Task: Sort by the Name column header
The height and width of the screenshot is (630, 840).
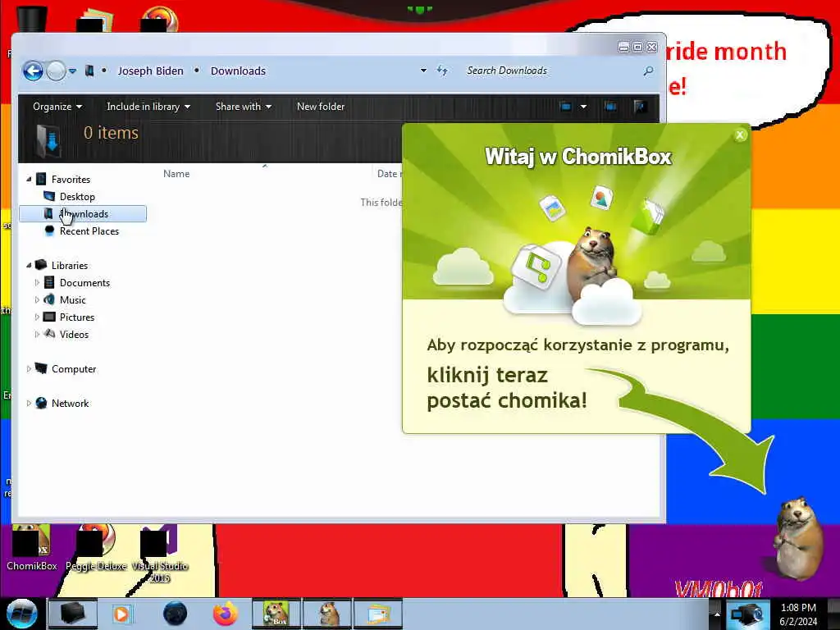Action: [x=176, y=174]
